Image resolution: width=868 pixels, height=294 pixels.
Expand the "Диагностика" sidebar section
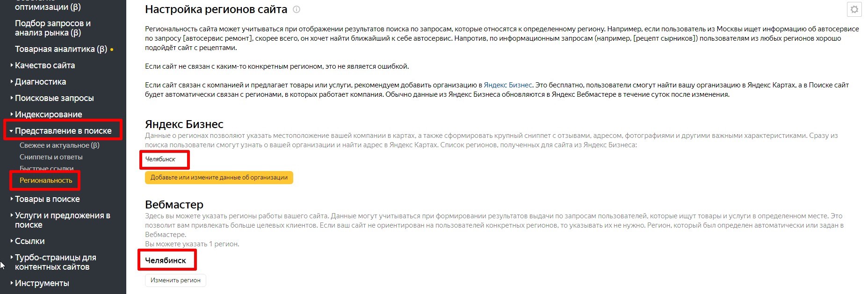(39, 82)
